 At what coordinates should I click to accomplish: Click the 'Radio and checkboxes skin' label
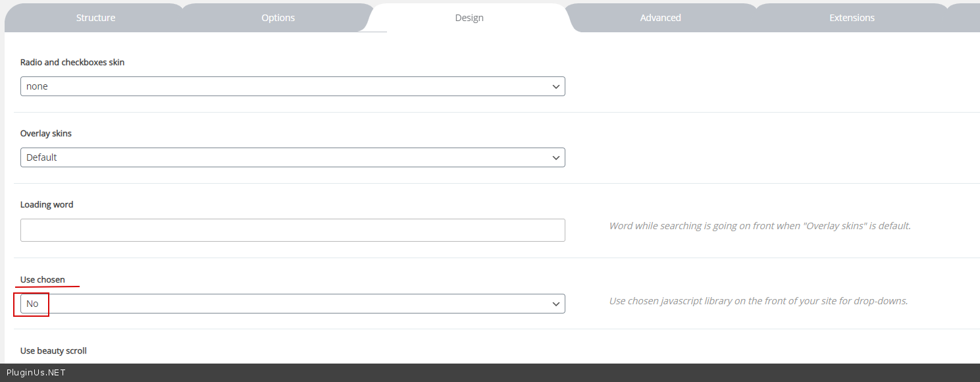[x=72, y=63]
